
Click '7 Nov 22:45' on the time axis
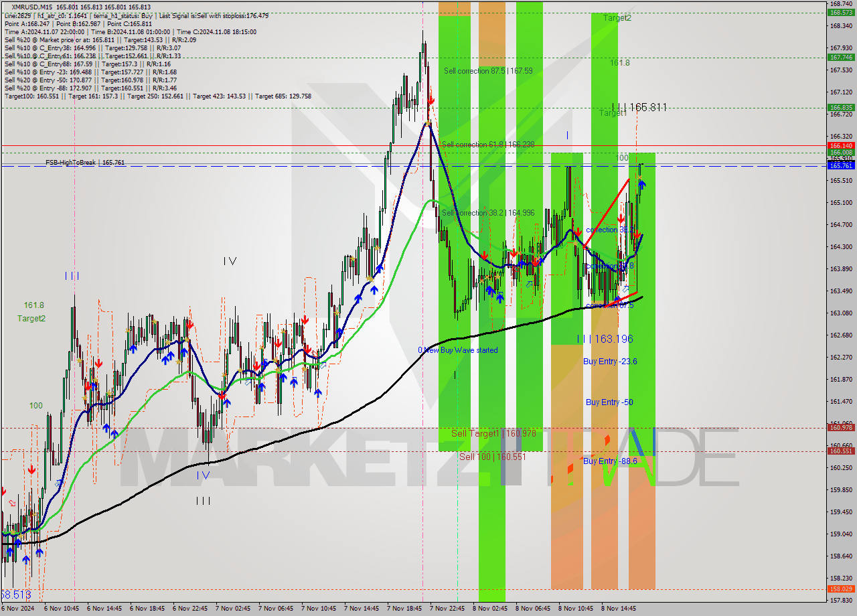click(x=447, y=609)
